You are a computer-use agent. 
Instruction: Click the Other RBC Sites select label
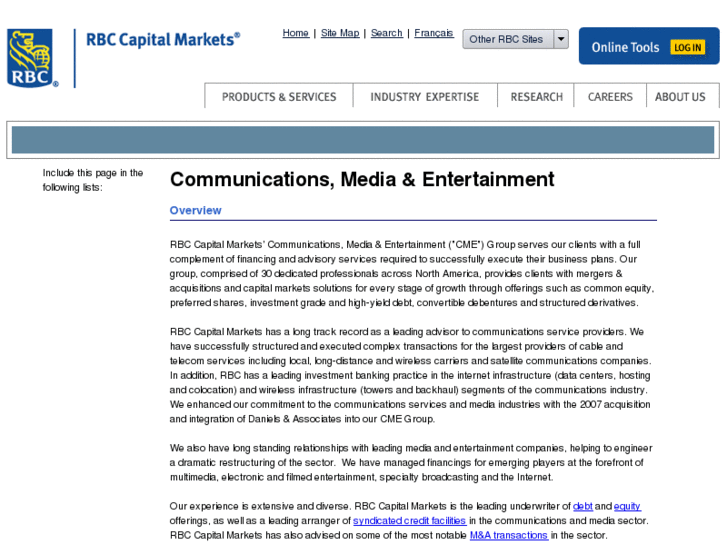[506, 39]
